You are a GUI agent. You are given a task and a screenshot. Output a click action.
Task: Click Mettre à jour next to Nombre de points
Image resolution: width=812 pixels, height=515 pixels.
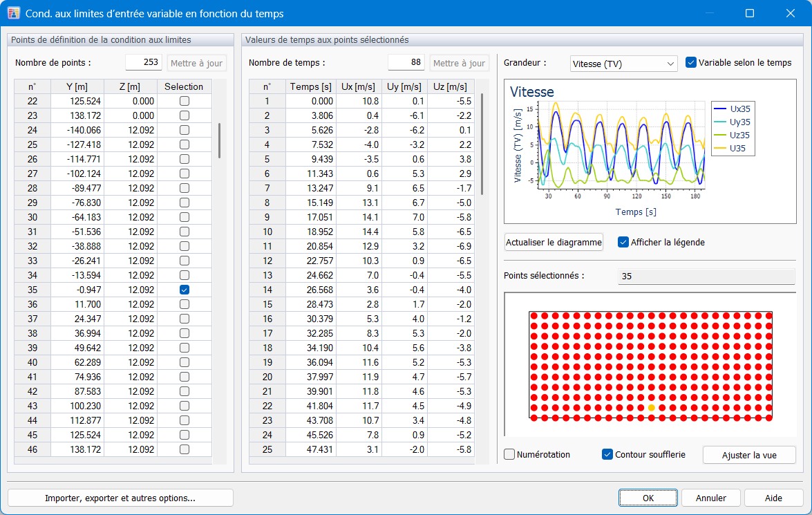(197, 63)
